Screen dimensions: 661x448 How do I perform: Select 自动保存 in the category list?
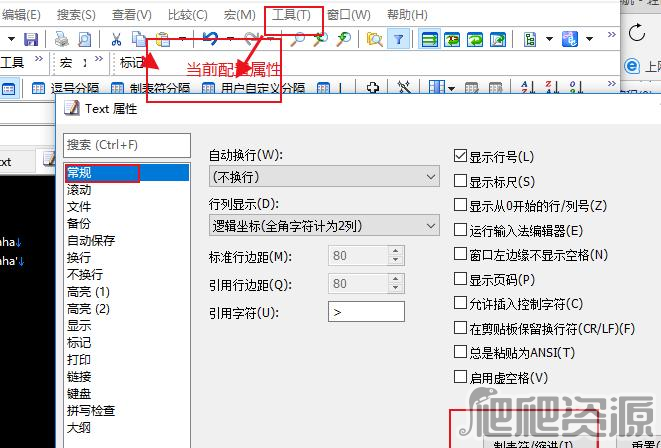coord(91,240)
